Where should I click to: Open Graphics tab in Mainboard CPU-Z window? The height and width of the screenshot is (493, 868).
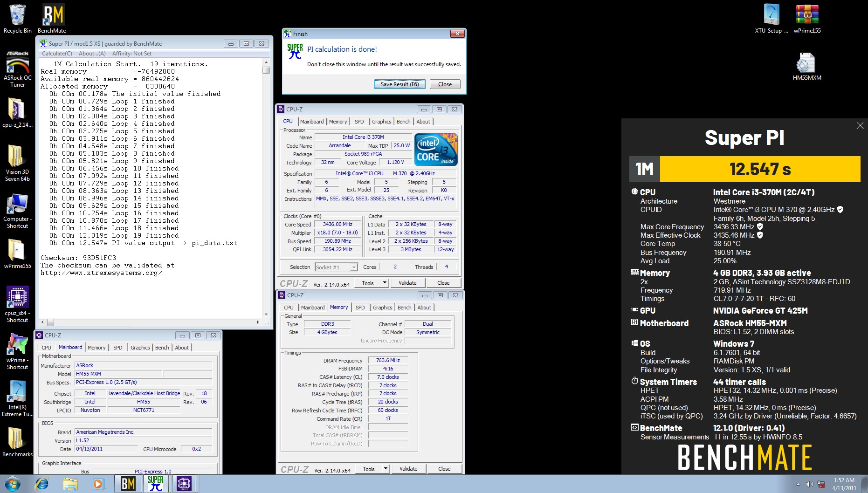tap(140, 348)
